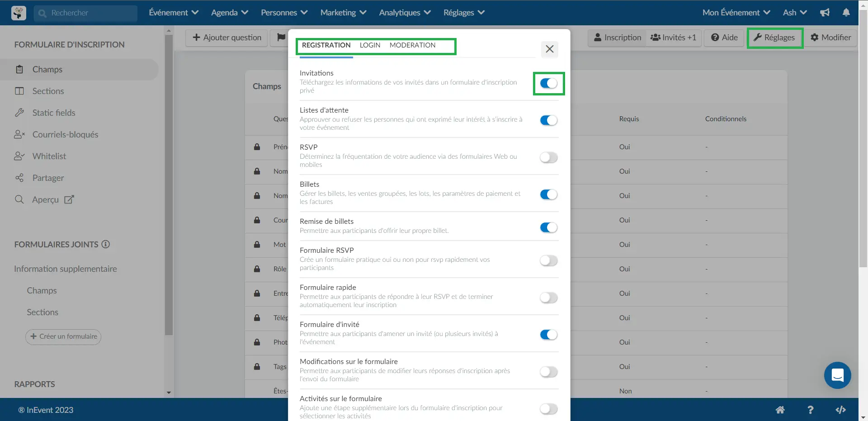The height and width of the screenshot is (421, 868).
Task: Click the Requis column header
Action: pyautogui.click(x=629, y=119)
